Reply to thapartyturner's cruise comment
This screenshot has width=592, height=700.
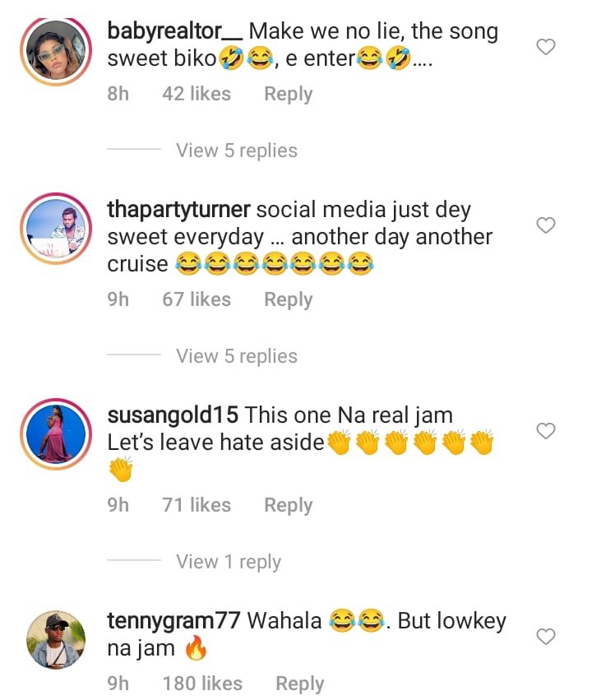(x=288, y=299)
